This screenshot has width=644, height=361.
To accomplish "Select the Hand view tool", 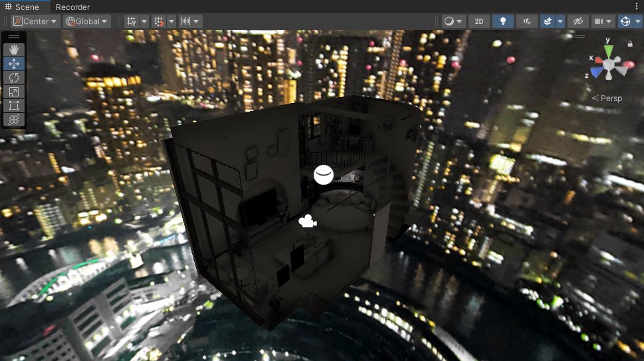I will (x=13, y=50).
